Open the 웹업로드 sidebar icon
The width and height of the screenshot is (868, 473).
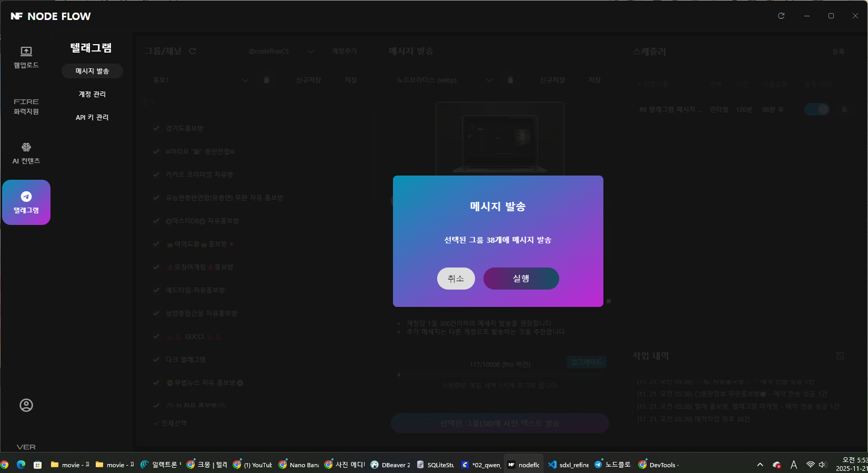click(26, 57)
